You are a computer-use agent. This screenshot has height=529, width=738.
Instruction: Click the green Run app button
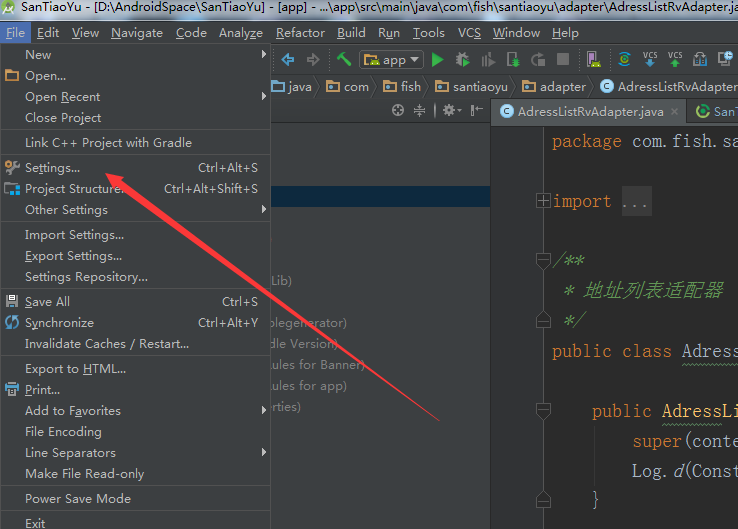437,60
